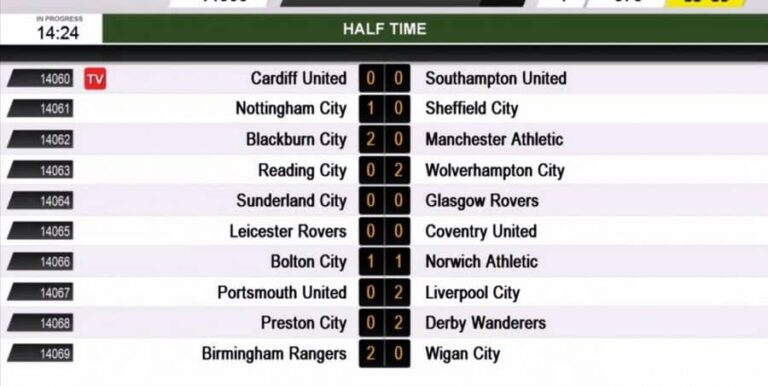The image size is (768, 386).
Task: Select match ID badge 14060
Action: [x=41, y=79]
